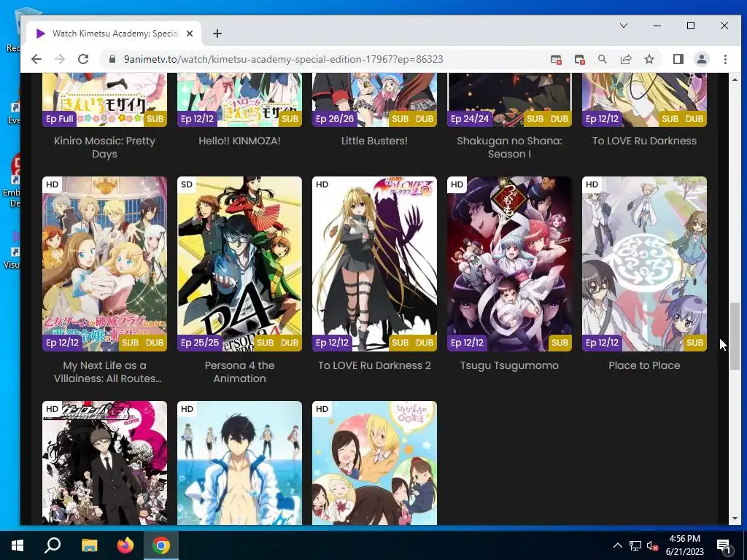Click SD quality badge on Persona 4

click(187, 184)
